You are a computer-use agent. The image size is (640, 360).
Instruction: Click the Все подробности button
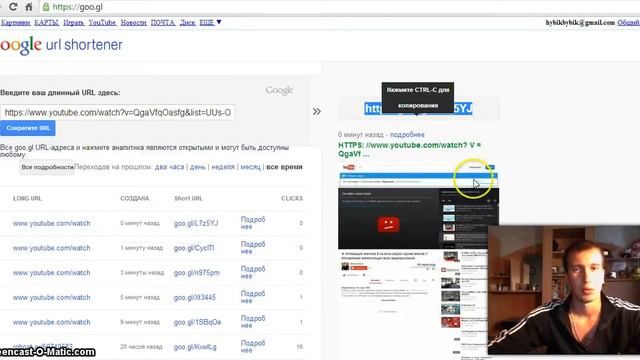47,167
